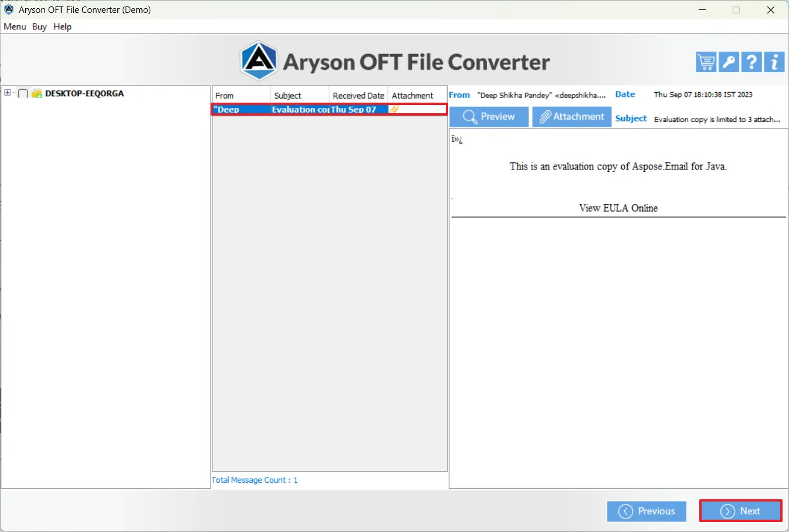
Task: Open help with the question mark icon
Action: point(751,62)
